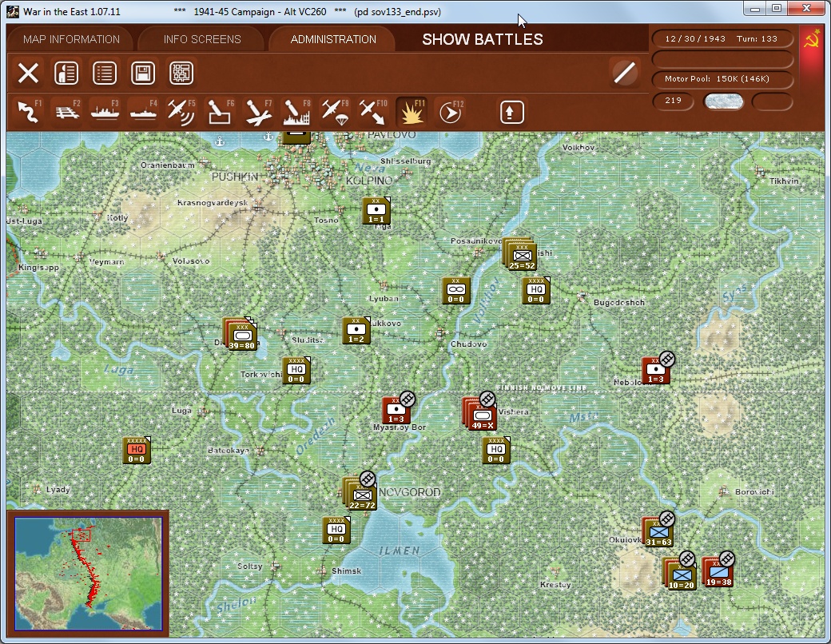Click the up-arrow box toolbar icon
The height and width of the screenshot is (644, 831).
511,113
